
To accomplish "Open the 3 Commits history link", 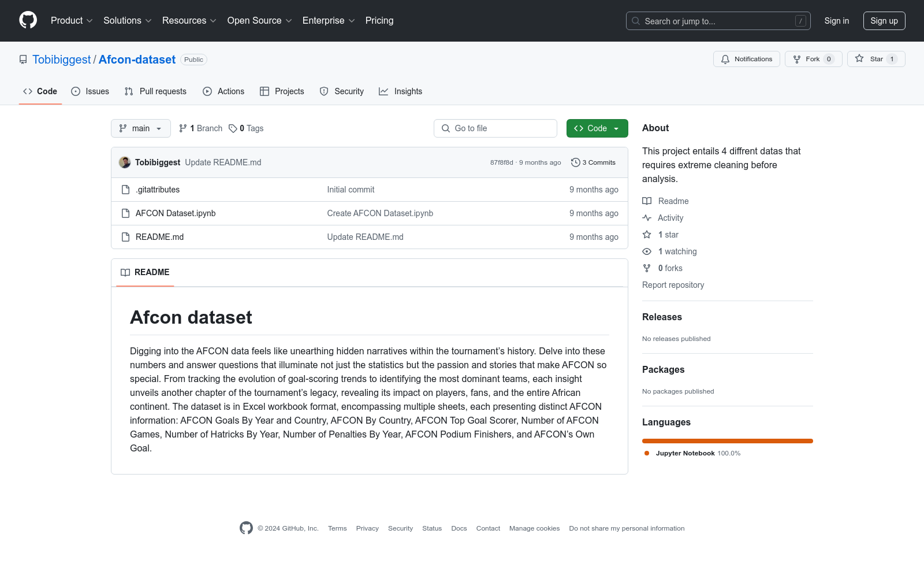I will point(593,162).
